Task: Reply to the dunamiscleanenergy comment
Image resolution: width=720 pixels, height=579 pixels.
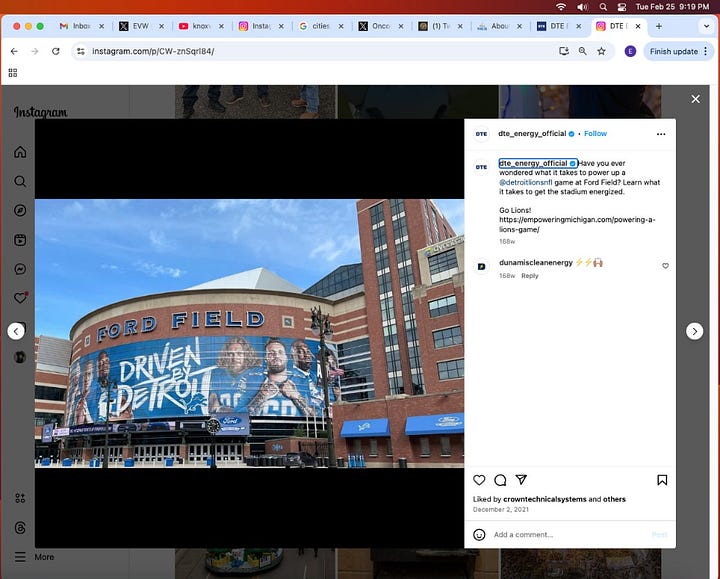Action: 529,275
